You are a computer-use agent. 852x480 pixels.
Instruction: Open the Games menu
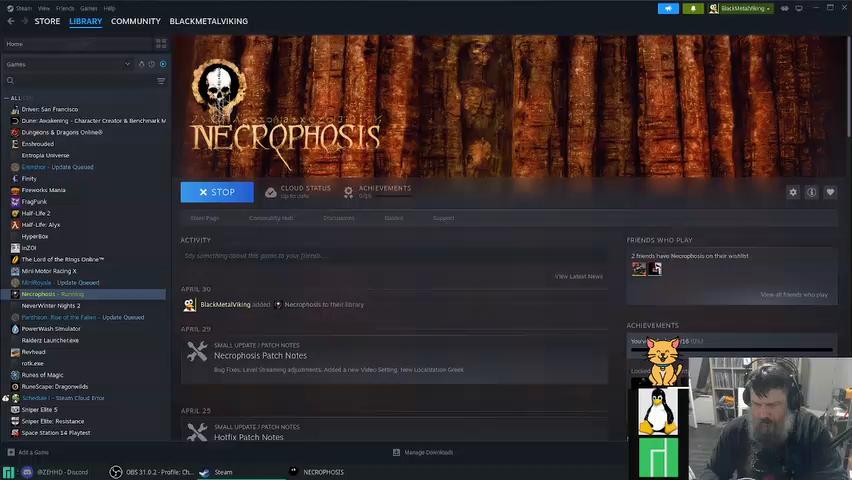pos(89,8)
